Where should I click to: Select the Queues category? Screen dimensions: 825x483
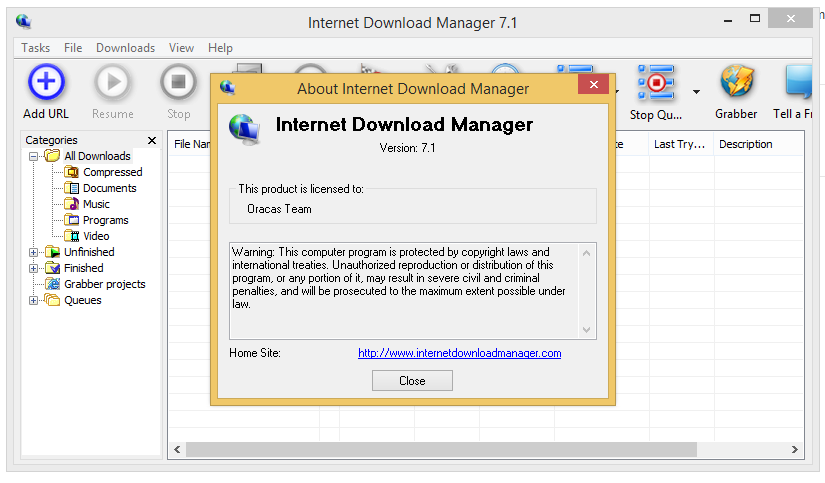(x=83, y=300)
